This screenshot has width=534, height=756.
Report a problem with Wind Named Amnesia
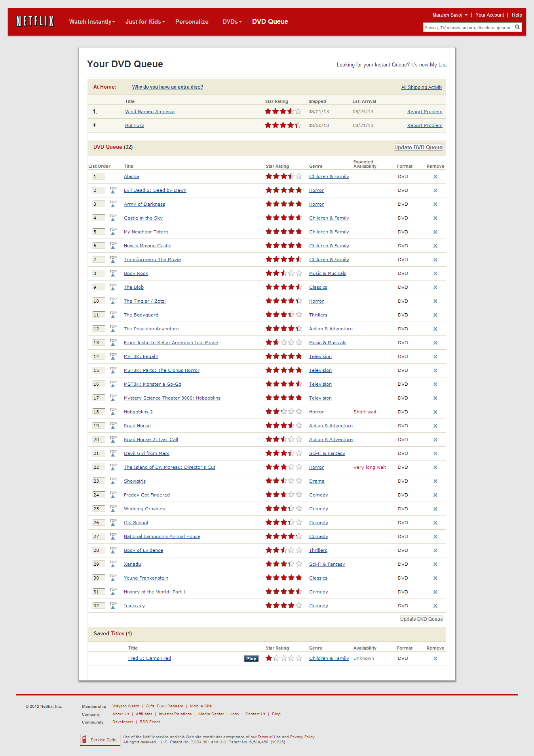(425, 112)
